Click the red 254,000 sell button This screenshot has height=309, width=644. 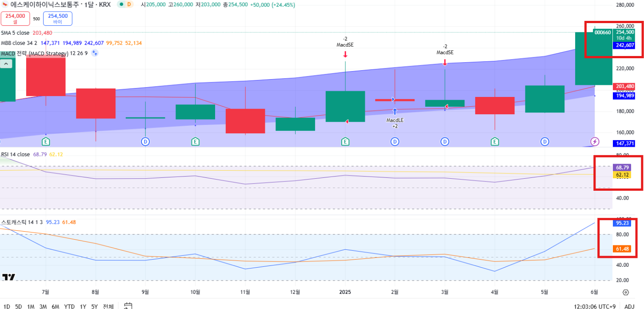coord(16,19)
